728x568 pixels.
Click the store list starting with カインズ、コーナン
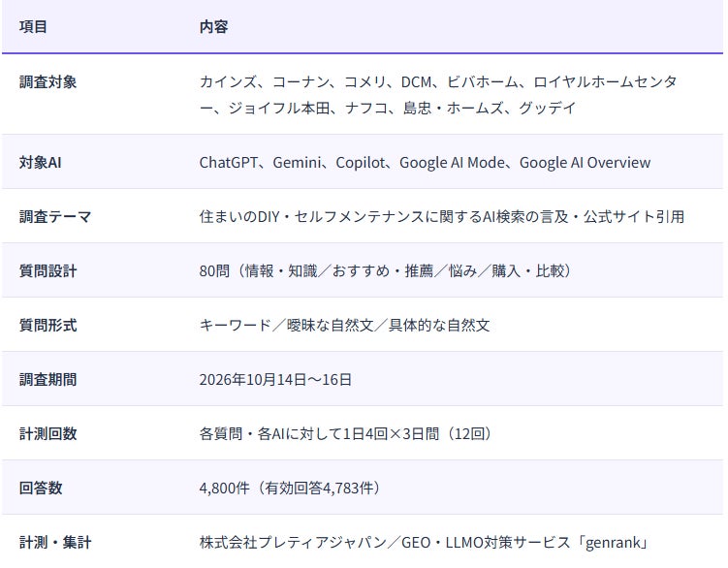pos(438,95)
